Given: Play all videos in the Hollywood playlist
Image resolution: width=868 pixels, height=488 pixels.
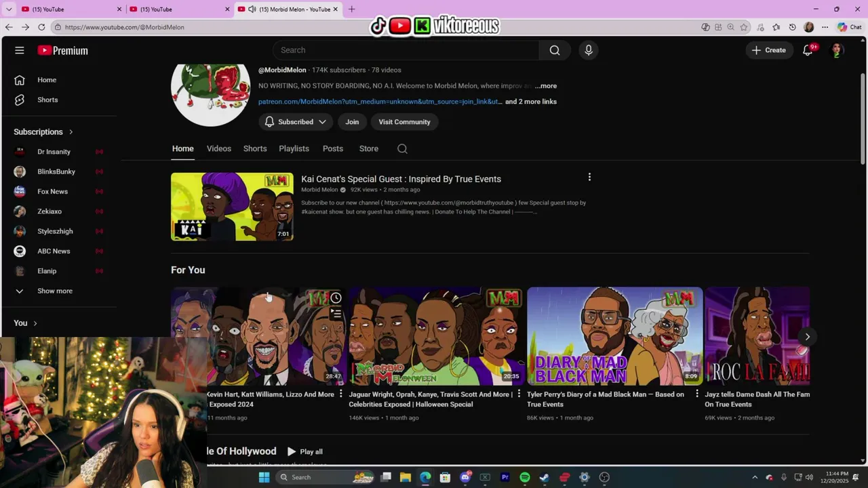Looking at the screenshot, I should tap(304, 451).
